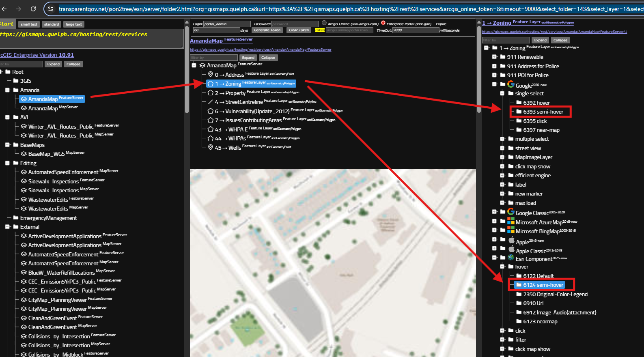Viewport: 644px width, 357px height.
Task: Click the polygon icon beside Property layer
Action: point(211,92)
